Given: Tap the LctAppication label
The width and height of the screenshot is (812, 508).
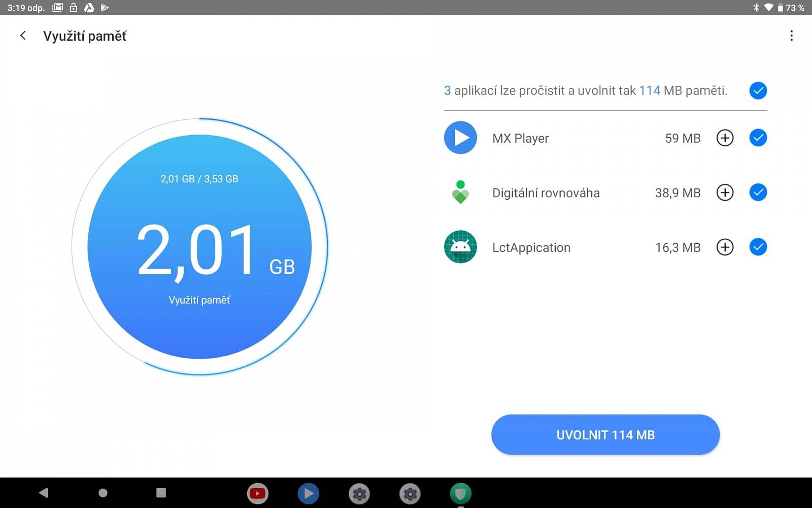Looking at the screenshot, I should point(531,247).
